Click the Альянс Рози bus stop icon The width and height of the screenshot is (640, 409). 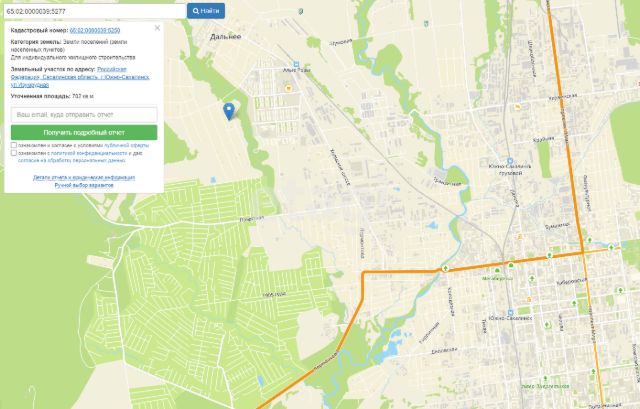[296, 64]
